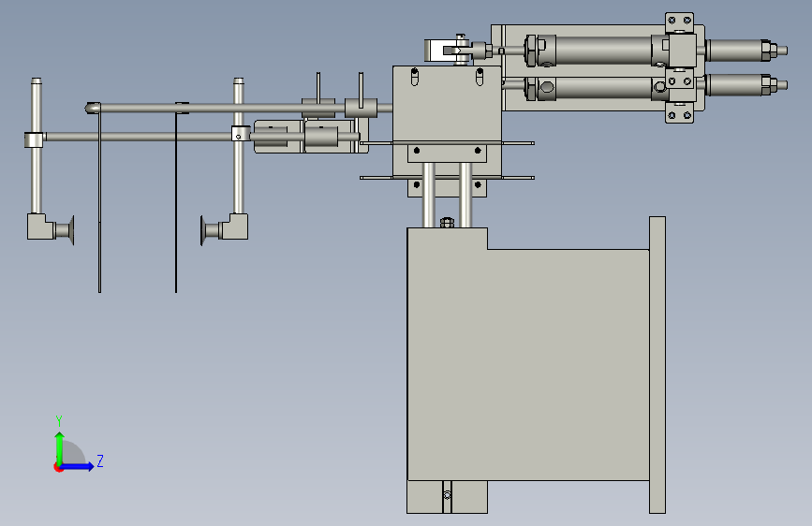This screenshot has width=812, height=526.
Task: Select the suction cup on the right elbow fitting
Action: 210,230
